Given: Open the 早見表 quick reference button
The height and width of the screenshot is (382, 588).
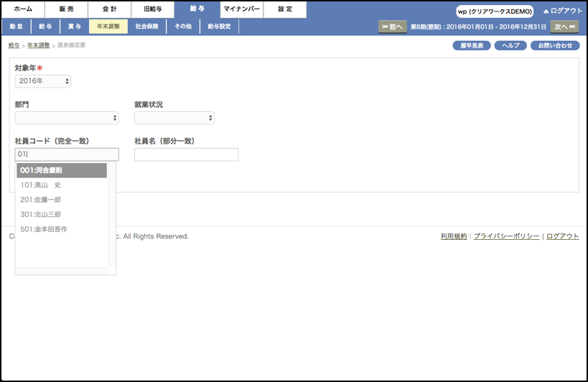Looking at the screenshot, I should click(472, 46).
